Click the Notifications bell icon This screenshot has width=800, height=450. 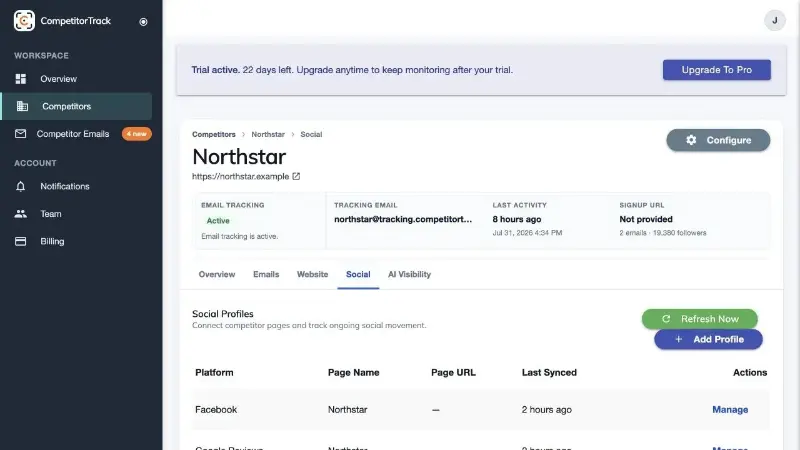click(x=20, y=186)
